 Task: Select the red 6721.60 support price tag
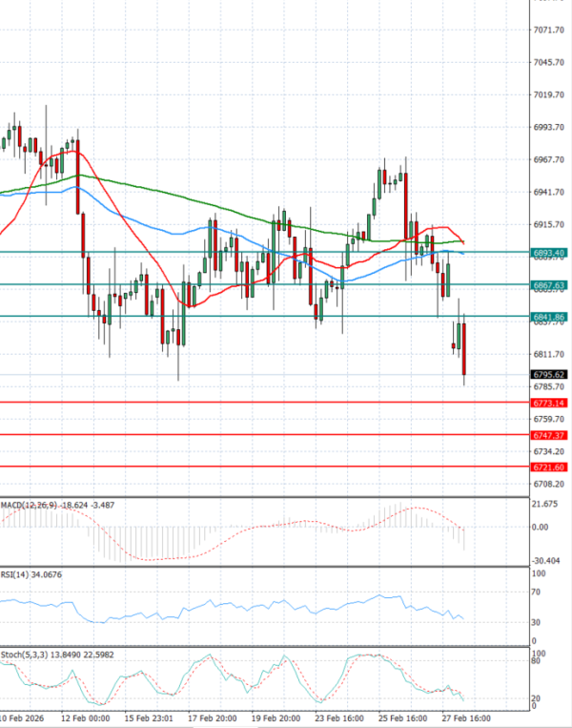(x=547, y=467)
